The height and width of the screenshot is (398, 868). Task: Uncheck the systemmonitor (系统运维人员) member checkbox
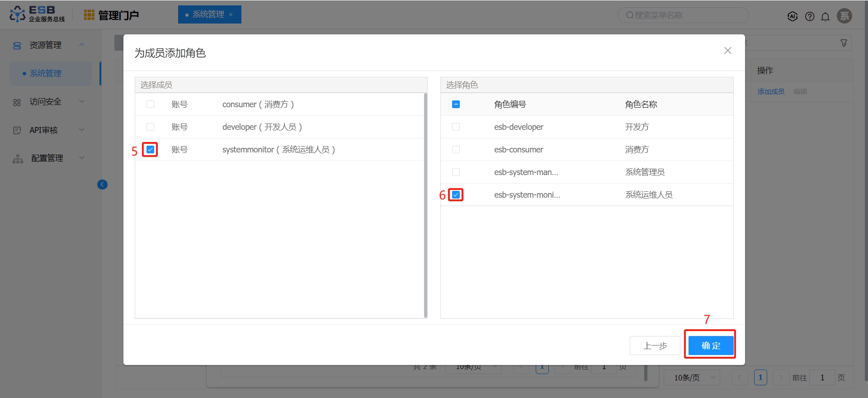[151, 150]
